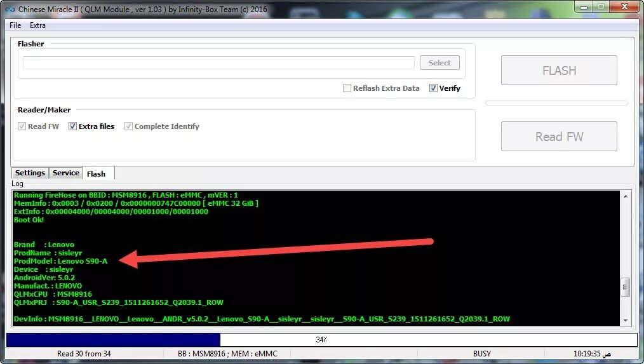
Task: Click the 'ProdModel : Lenovo S90-A' log line
Action: [60, 261]
